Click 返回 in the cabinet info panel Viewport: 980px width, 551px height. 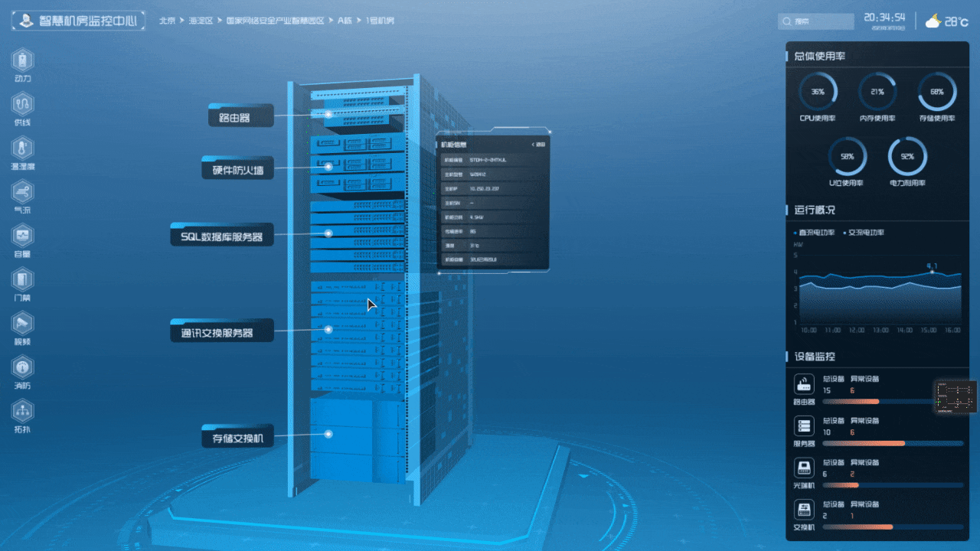point(538,144)
